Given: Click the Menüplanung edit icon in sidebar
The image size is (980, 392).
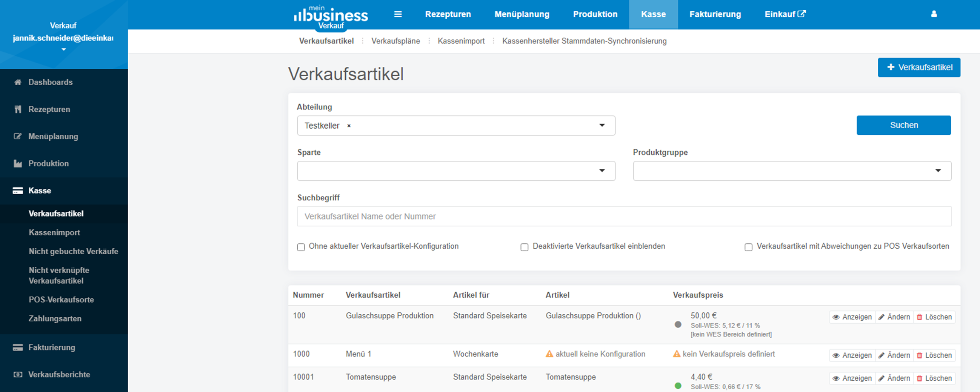Looking at the screenshot, I should (x=17, y=137).
